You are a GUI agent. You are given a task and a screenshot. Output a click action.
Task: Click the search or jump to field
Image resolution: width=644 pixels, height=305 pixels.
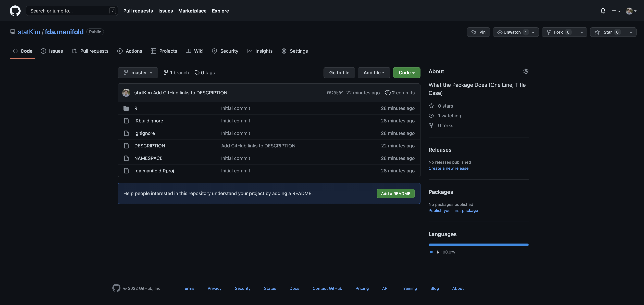coord(72,11)
